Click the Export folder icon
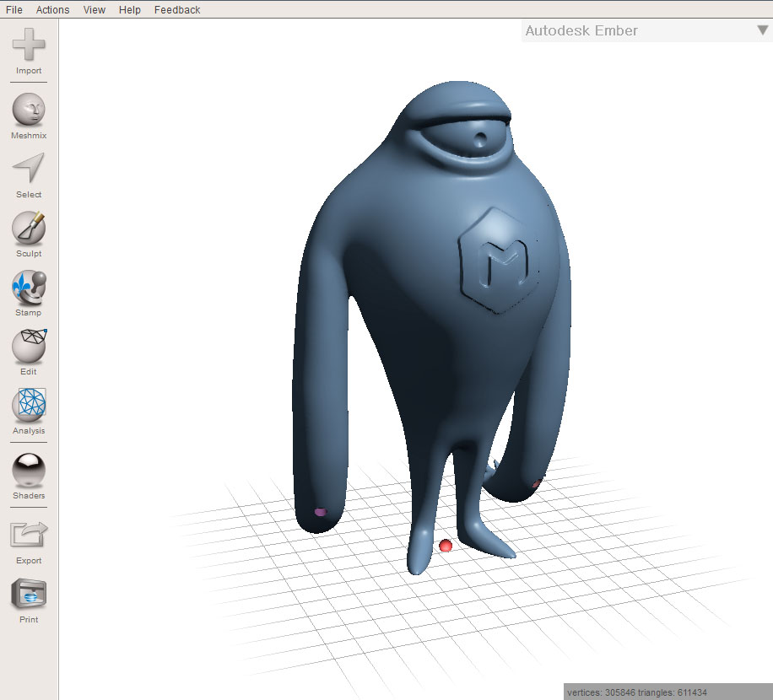Screen dimensions: 773x700 (x=29, y=535)
